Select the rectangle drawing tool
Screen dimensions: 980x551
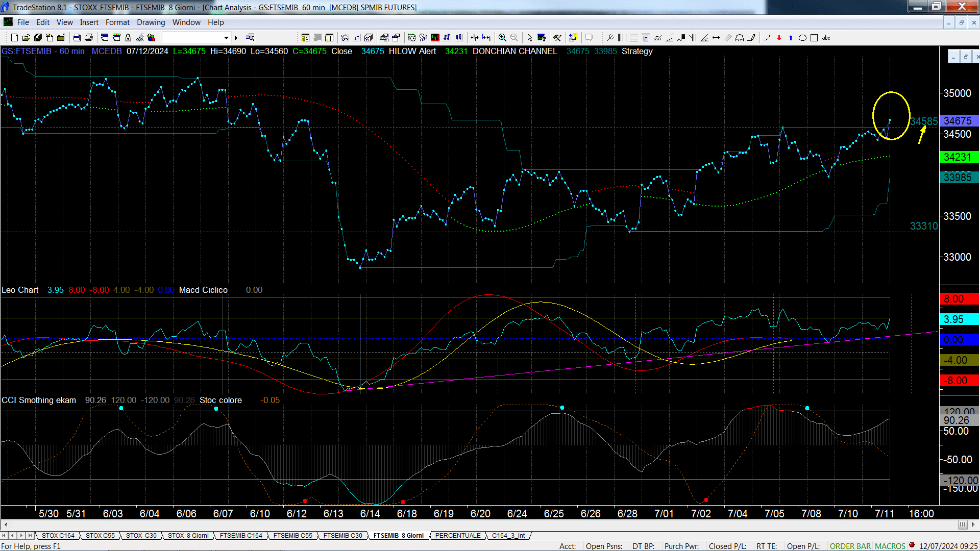814,37
